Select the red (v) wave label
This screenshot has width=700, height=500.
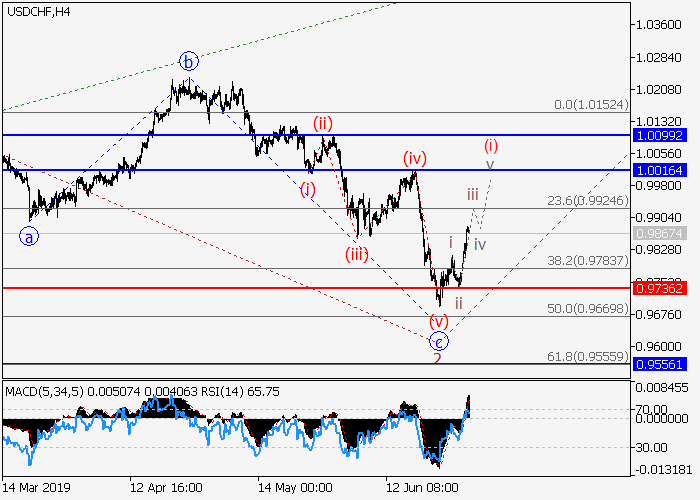(x=438, y=321)
